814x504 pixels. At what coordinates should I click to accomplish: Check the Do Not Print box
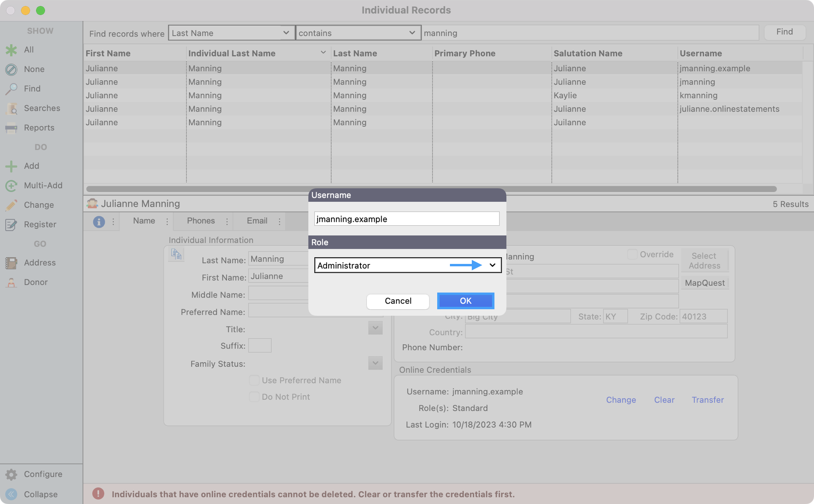point(254,397)
